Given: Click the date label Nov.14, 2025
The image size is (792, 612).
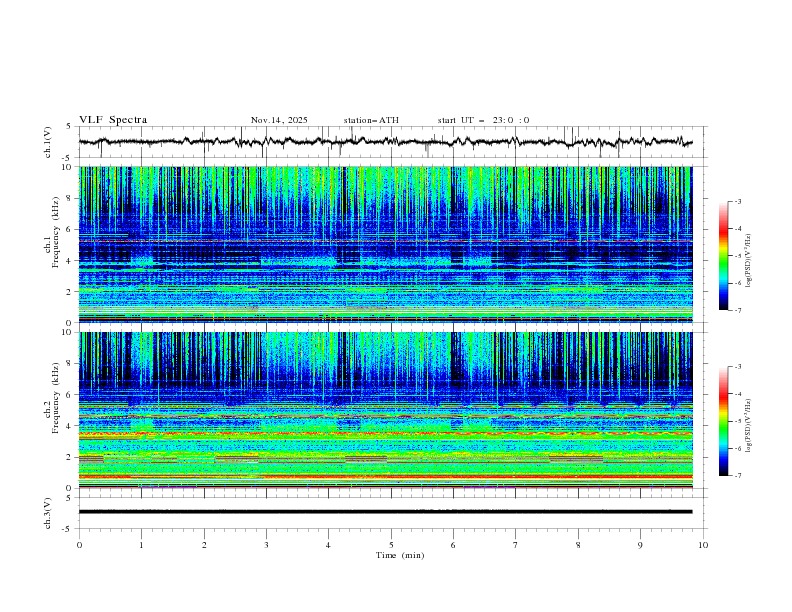Looking at the screenshot, I should [279, 120].
